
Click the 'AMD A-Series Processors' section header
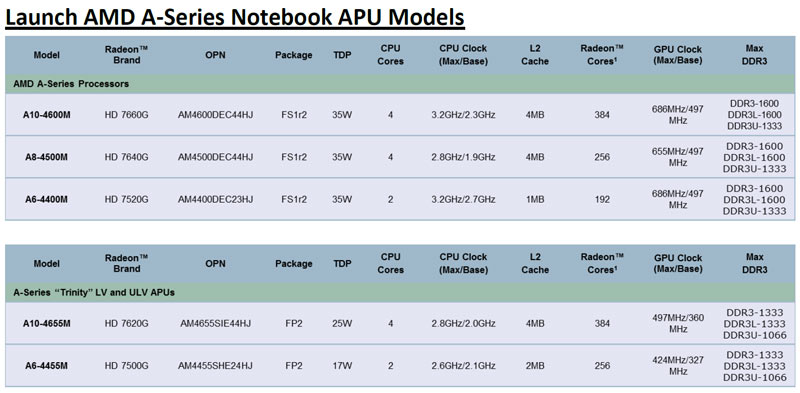tap(70, 84)
